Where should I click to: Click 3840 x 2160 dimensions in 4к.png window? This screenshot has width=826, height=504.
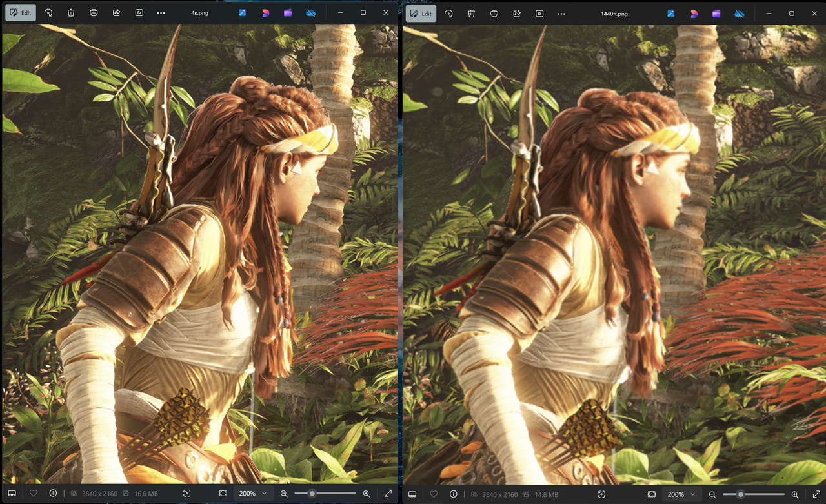tap(99, 494)
